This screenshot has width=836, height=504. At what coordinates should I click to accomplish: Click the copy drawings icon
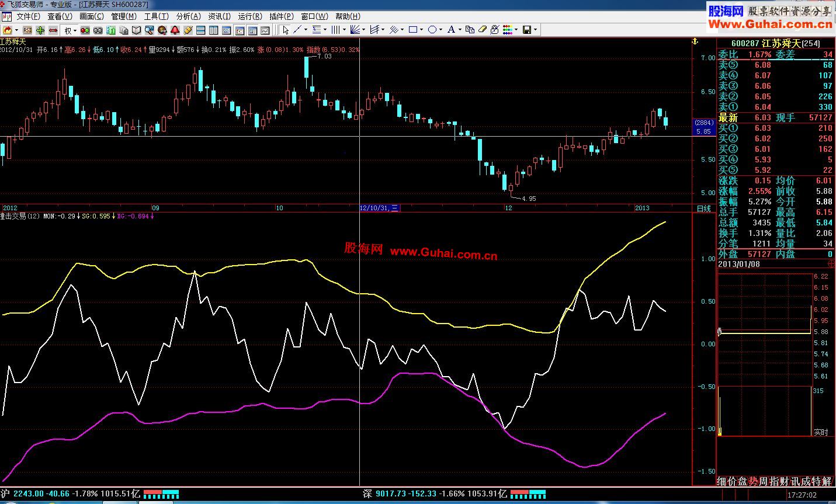click(470, 30)
